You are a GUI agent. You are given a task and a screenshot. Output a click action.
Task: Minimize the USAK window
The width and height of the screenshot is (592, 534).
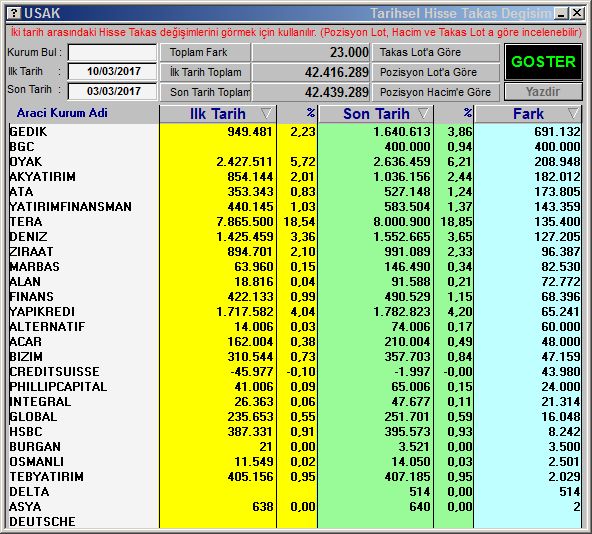(x=561, y=14)
